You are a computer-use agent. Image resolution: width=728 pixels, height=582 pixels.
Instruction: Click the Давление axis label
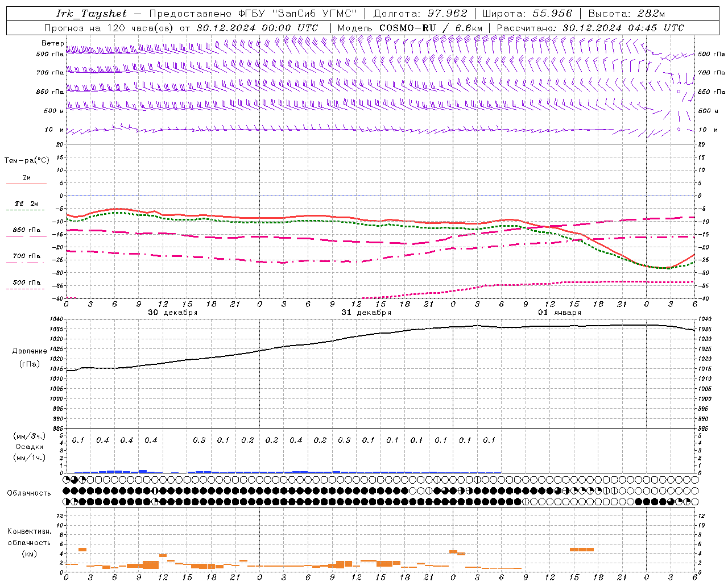[x=30, y=351]
